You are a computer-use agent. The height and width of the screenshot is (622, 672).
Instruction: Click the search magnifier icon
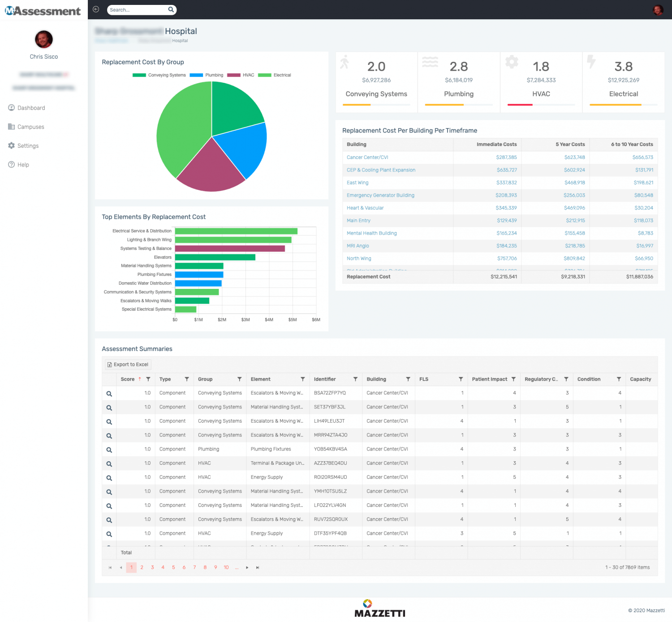coord(171,9)
